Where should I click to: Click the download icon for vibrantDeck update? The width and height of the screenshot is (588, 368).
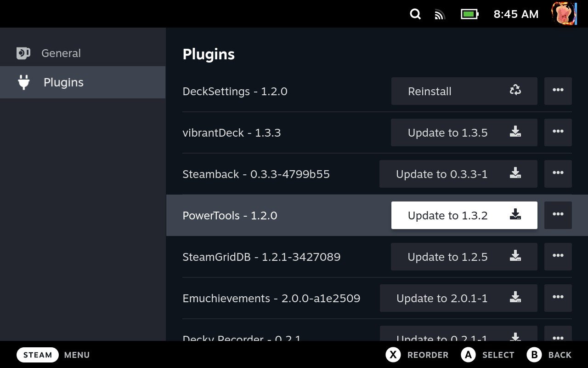pyautogui.click(x=515, y=132)
